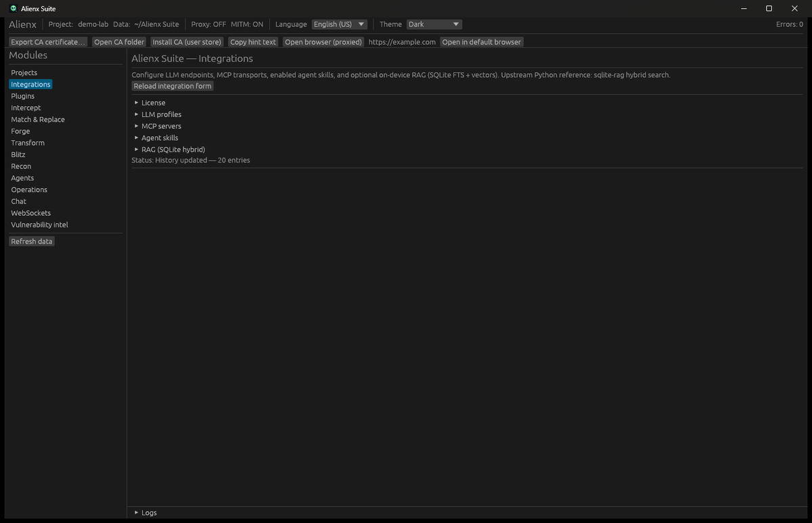Open the Recon module
This screenshot has width=812, height=523.
pyautogui.click(x=21, y=166)
